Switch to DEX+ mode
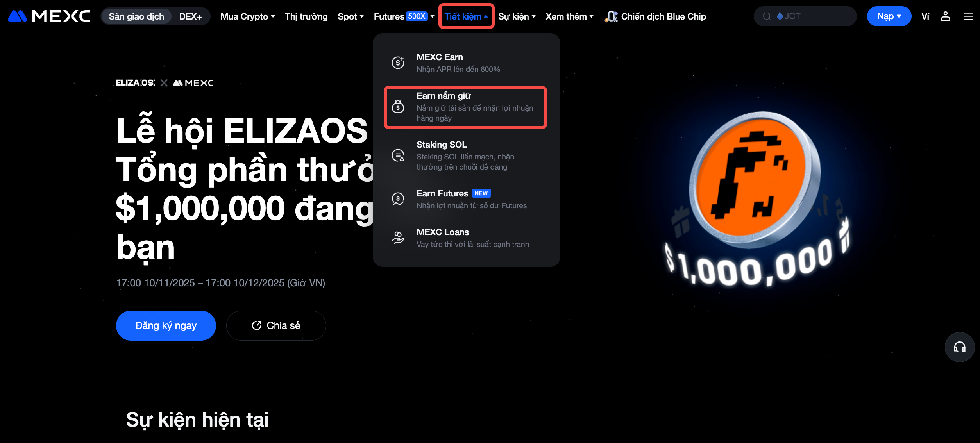This screenshot has width=980, height=443. click(x=190, y=16)
